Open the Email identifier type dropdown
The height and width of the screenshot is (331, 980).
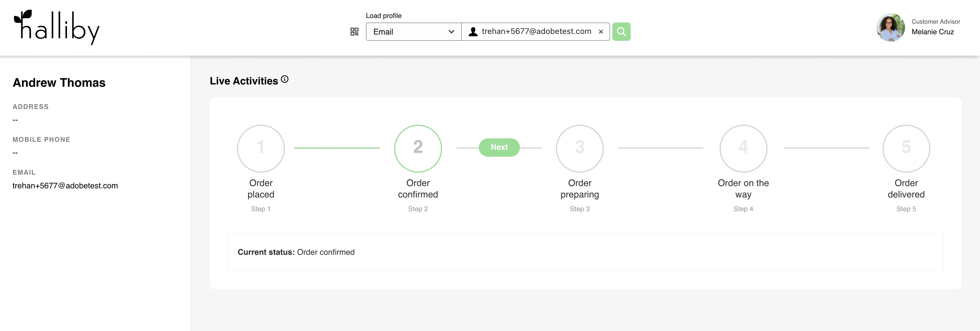pos(414,32)
